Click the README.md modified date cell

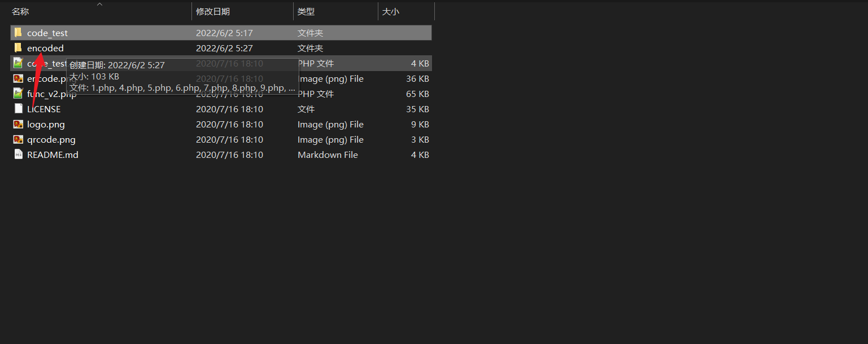(x=229, y=155)
